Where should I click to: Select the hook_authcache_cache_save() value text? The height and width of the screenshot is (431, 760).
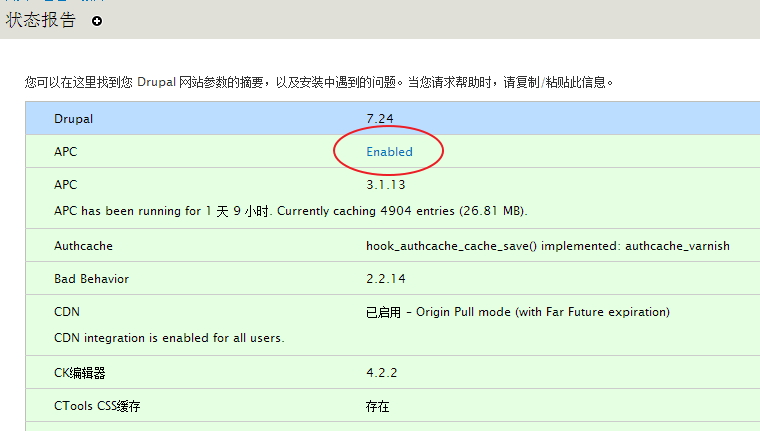[548, 246]
